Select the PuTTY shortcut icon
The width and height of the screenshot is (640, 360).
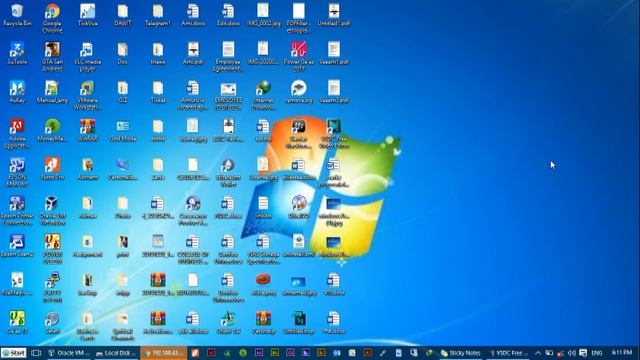52,287
